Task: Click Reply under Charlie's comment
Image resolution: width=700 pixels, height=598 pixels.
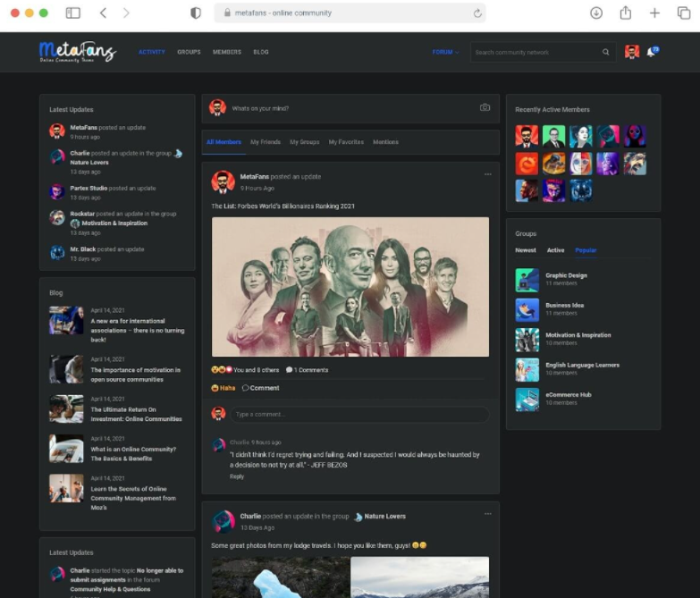Action: [237, 476]
